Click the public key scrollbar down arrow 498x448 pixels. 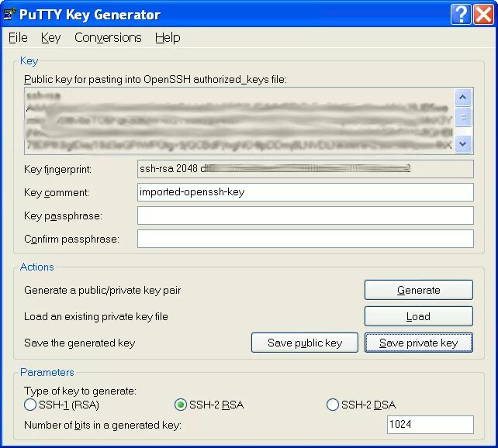pyautogui.click(x=463, y=143)
